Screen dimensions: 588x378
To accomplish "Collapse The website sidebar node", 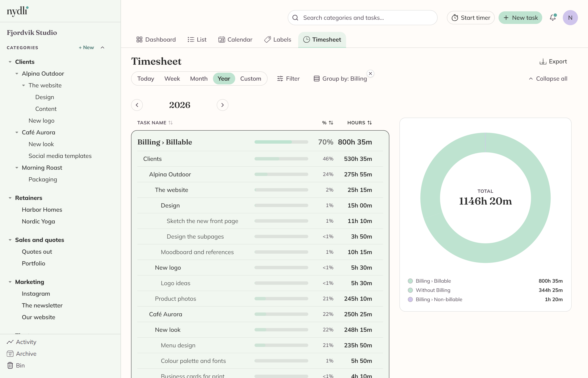I will (x=24, y=85).
